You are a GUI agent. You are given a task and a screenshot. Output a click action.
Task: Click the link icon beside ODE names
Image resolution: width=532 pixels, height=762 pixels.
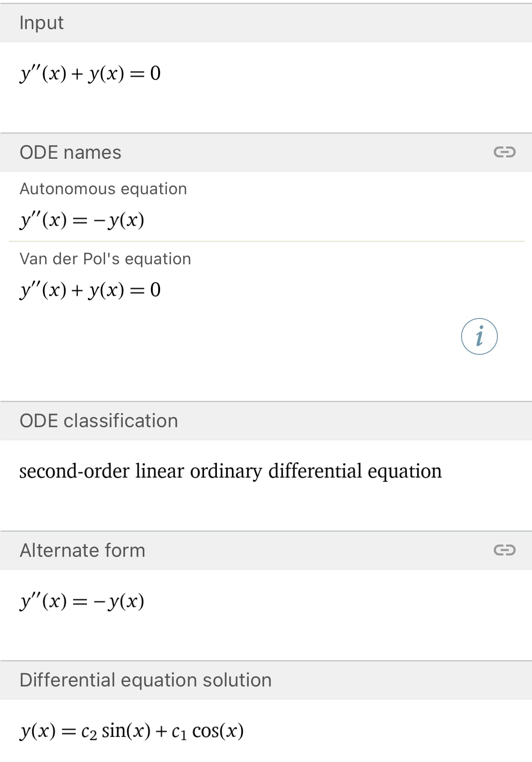point(504,152)
